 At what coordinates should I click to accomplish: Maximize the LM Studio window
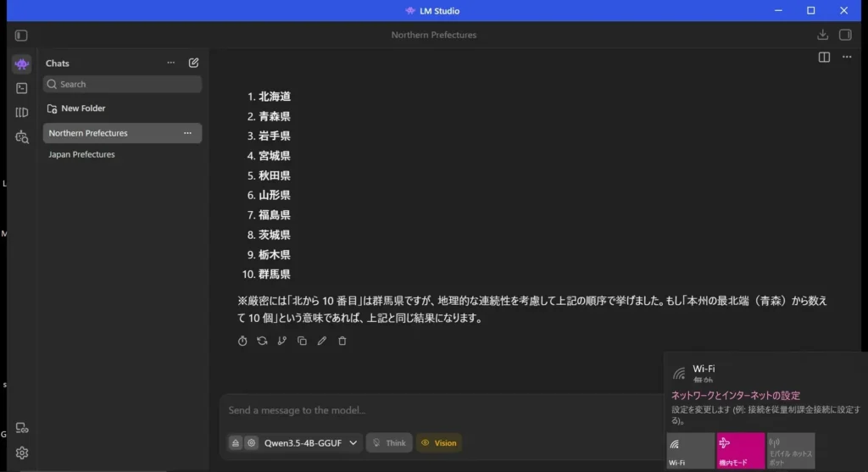click(811, 10)
